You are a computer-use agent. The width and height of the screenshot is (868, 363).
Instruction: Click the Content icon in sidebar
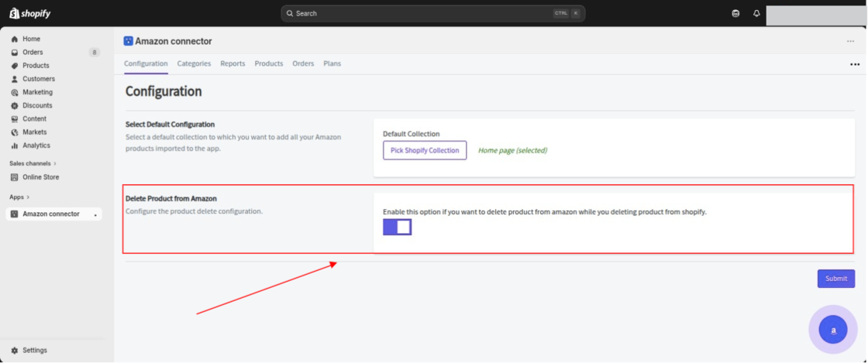15,118
